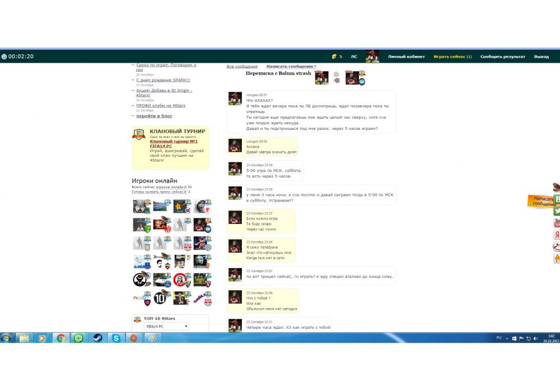Click Сообщить результат in the top bar

coord(502,57)
